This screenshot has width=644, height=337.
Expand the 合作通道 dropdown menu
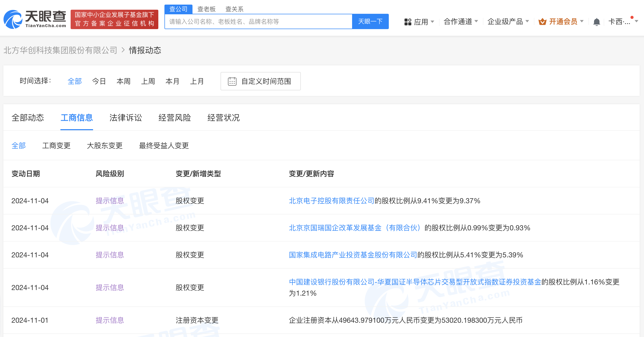coord(461,22)
